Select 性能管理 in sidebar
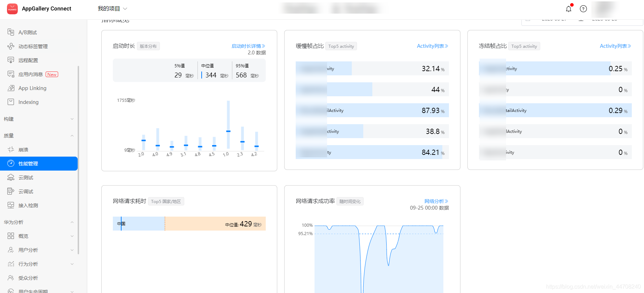Screen dimensions: 644x293 [x=39, y=164]
